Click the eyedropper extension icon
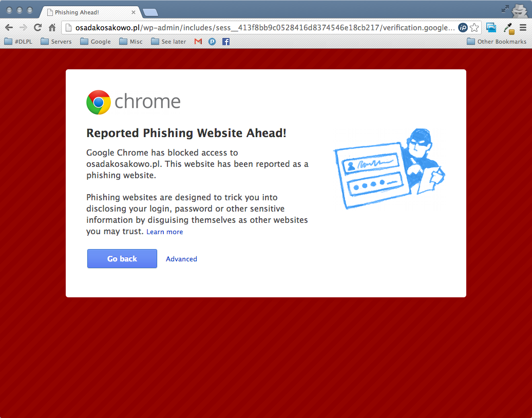 tap(508, 28)
